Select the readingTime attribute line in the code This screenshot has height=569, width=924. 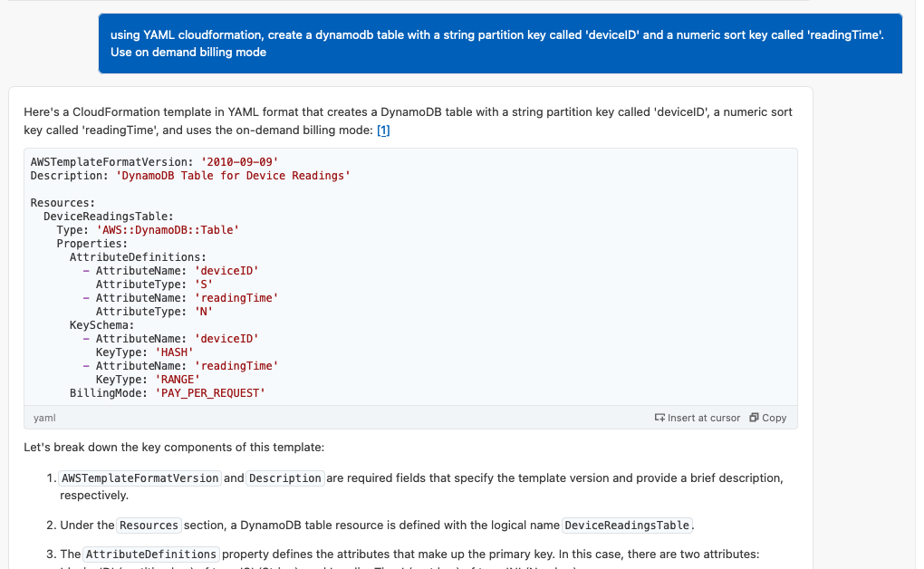coord(181,297)
